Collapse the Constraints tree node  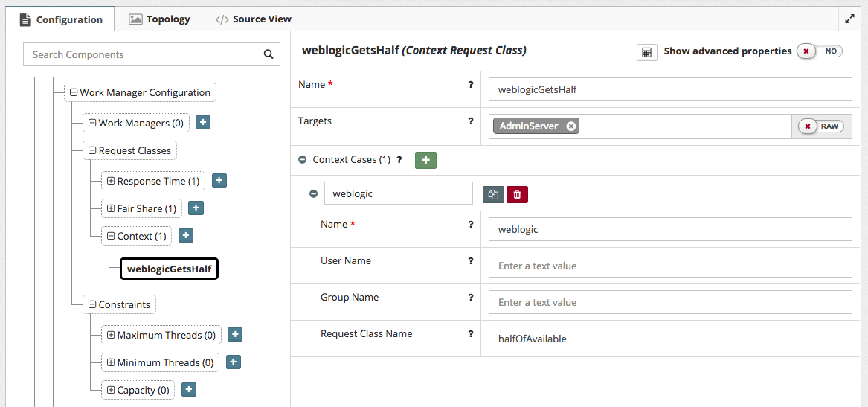tap(92, 304)
